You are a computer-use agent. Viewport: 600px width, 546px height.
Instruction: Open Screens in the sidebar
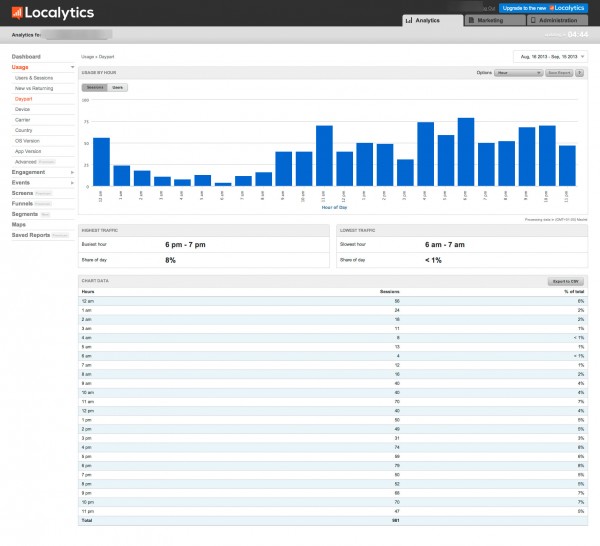tap(22, 193)
